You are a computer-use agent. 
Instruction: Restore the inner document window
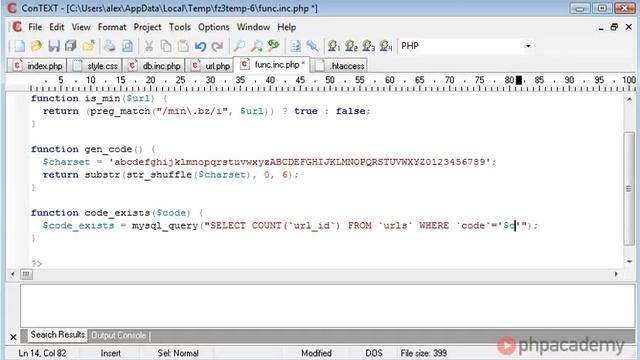pyautogui.click(x=614, y=27)
